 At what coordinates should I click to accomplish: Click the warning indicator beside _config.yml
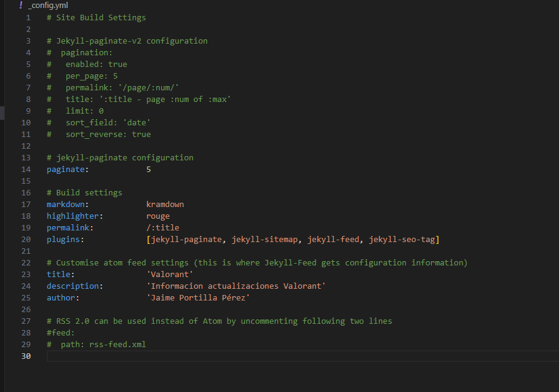click(19, 6)
